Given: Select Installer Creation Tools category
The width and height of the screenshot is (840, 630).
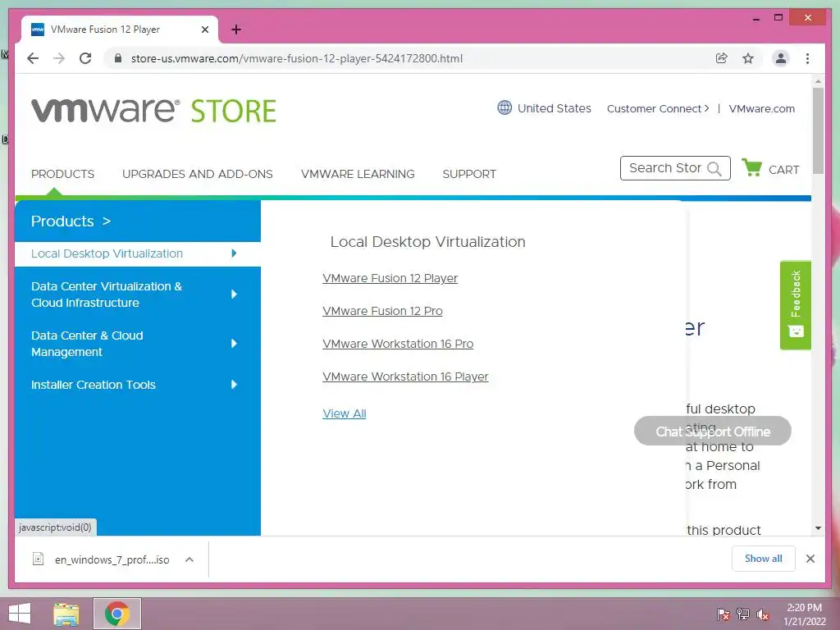Looking at the screenshot, I should click(94, 385).
